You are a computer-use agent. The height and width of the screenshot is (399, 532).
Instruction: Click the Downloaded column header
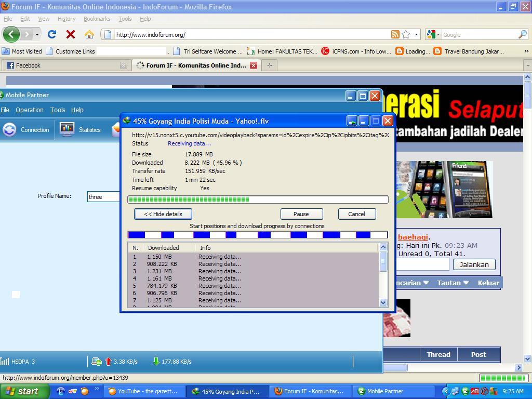click(169, 248)
